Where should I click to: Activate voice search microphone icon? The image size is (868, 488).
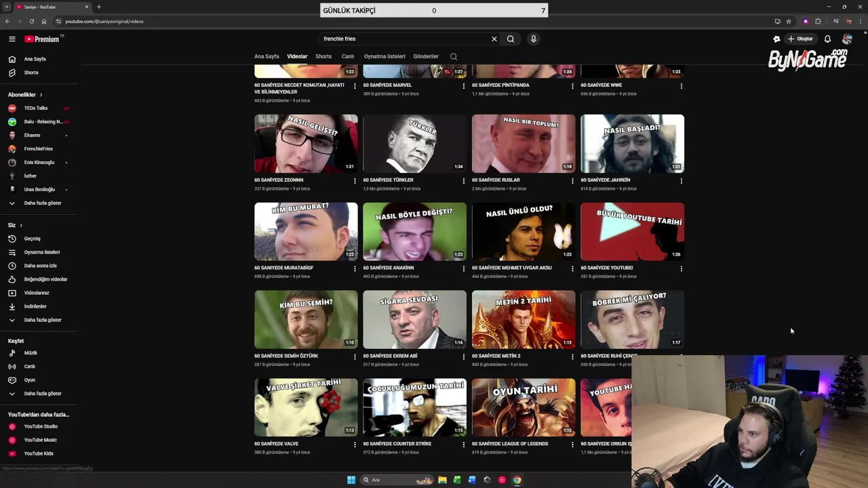click(534, 39)
